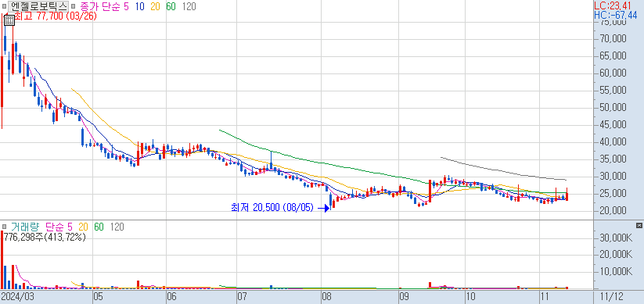Click the 25,000 price axis label
The height and width of the screenshot is (304, 644).
(x=613, y=194)
